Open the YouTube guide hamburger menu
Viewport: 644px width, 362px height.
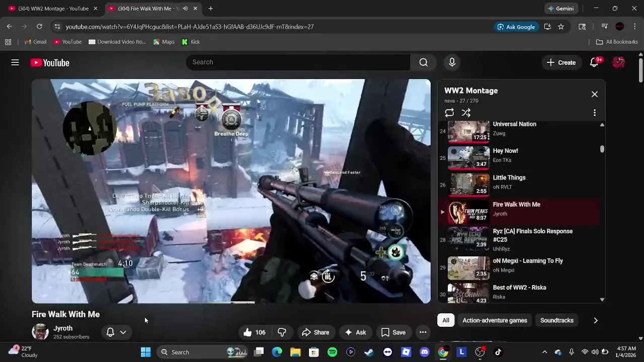pyautogui.click(x=15, y=62)
